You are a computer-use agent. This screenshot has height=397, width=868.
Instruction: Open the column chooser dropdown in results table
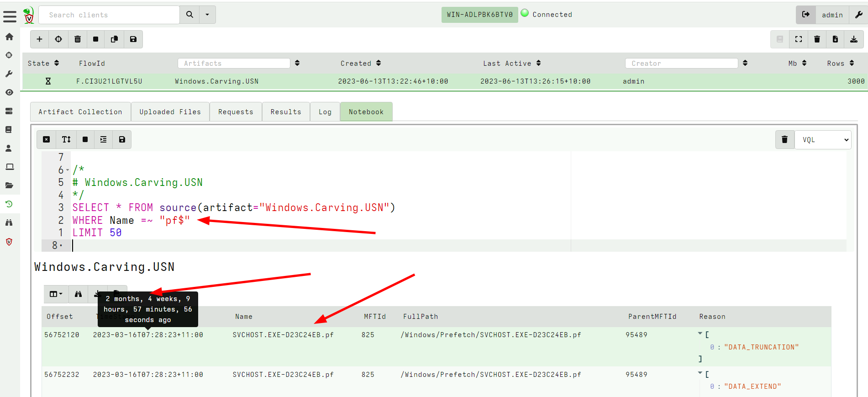56,294
